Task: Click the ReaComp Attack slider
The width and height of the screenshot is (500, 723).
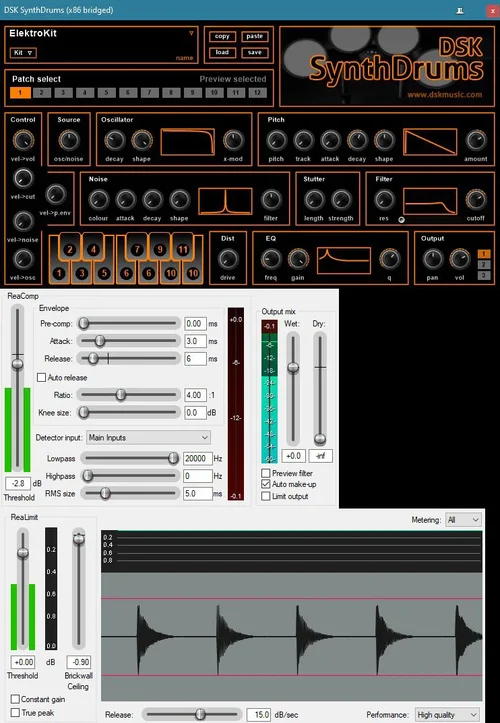Action: (x=129, y=341)
